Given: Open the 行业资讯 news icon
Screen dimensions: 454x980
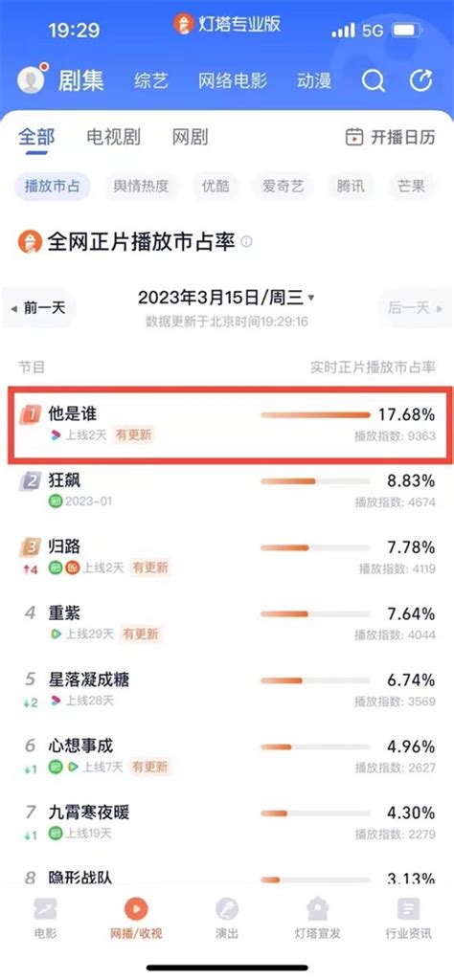Looking at the screenshot, I should pyautogui.click(x=408, y=908).
